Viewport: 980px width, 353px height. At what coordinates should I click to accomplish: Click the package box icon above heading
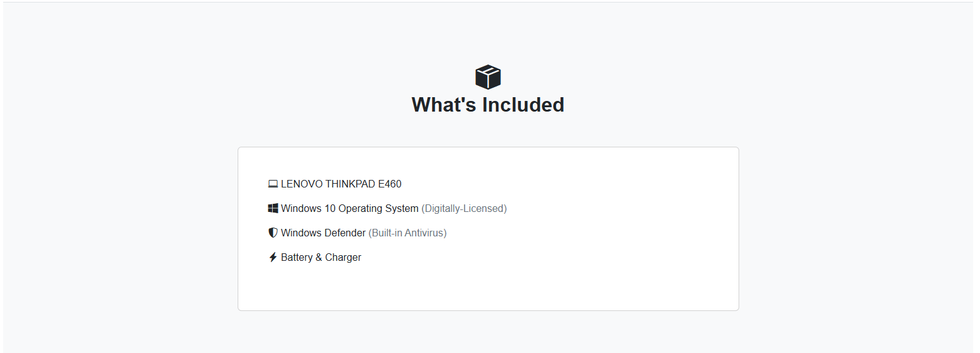click(x=488, y=77)
